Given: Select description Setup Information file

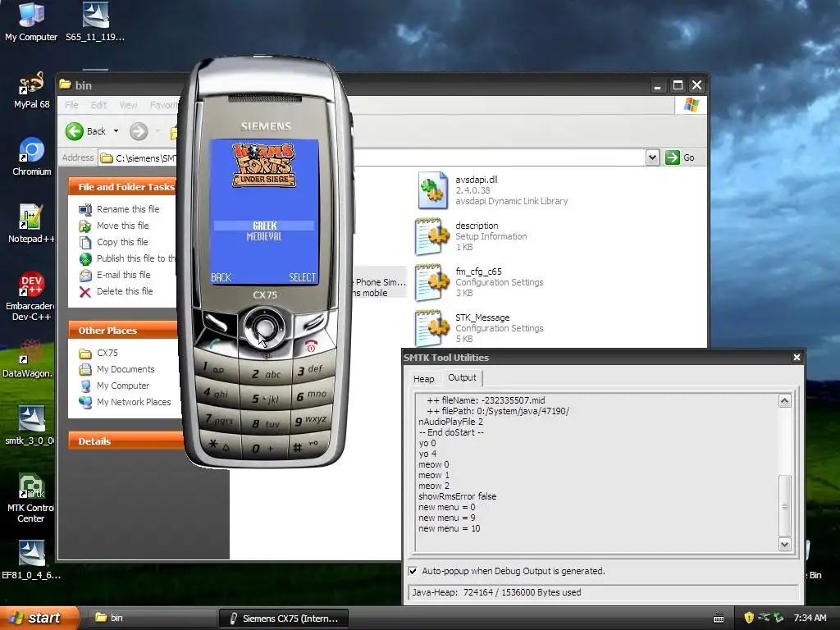Looking at the screenshot, I should (x=472, y=236).
